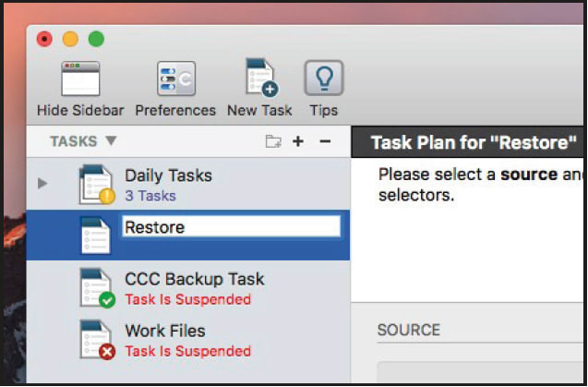
Task: Remove task with the minus icon
Action: click(x=324, y=141)
